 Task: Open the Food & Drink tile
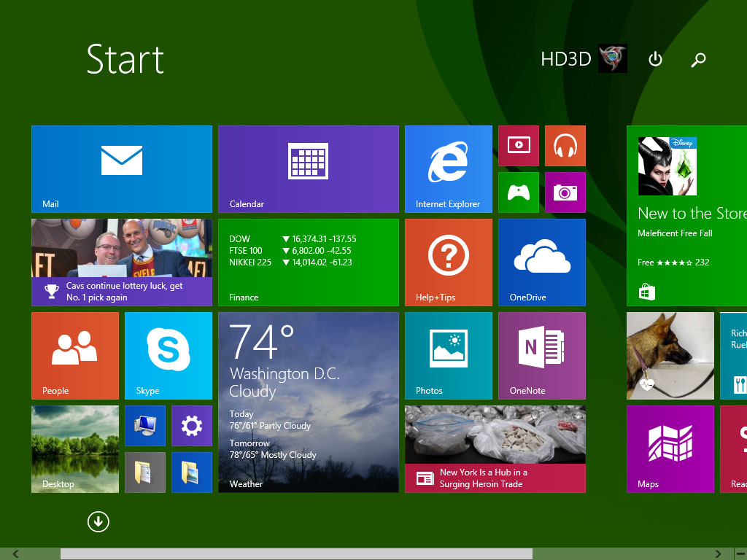coord(734,356)
